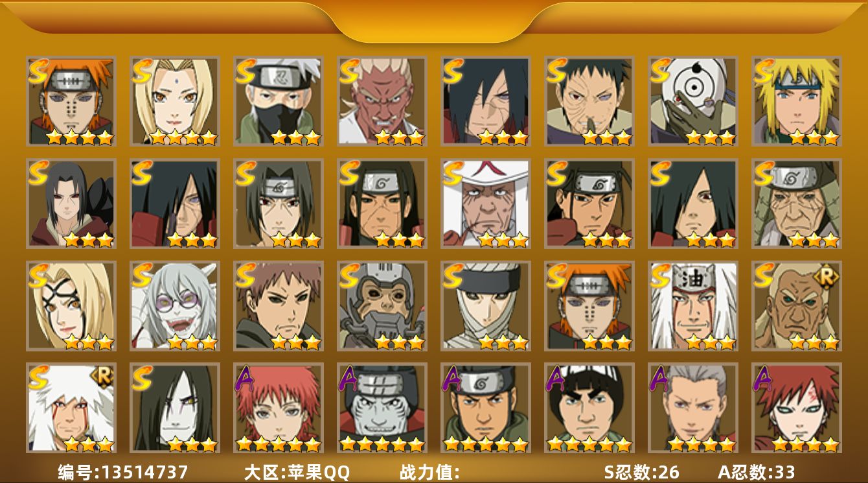Select the orange-haired Pain card with four stars
Image resolution: width=868 pixels, height=483 pixels.
pyautogui.click(x=71, y=101)
